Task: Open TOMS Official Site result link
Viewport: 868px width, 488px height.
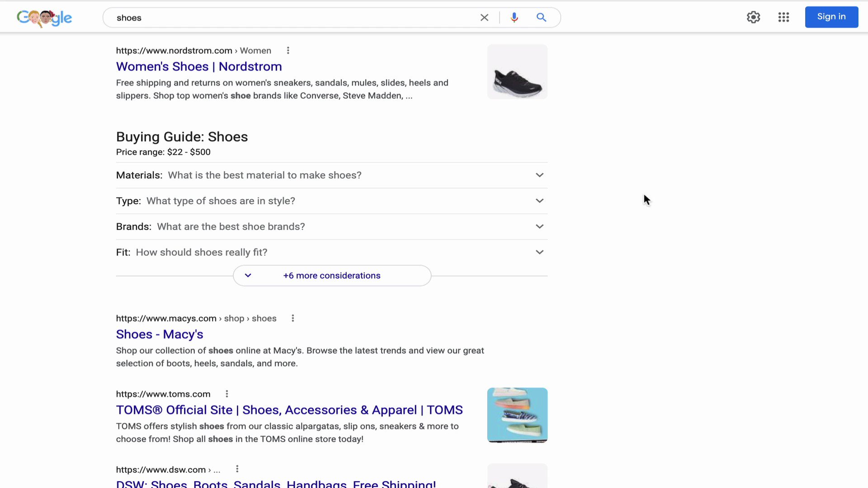Action: (x=289, y=410)
